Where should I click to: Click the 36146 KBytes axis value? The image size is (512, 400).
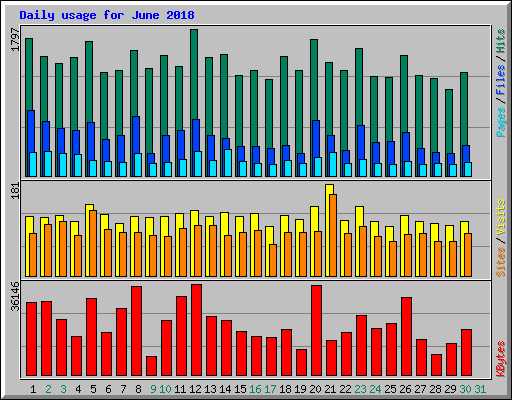pos(15,296)
